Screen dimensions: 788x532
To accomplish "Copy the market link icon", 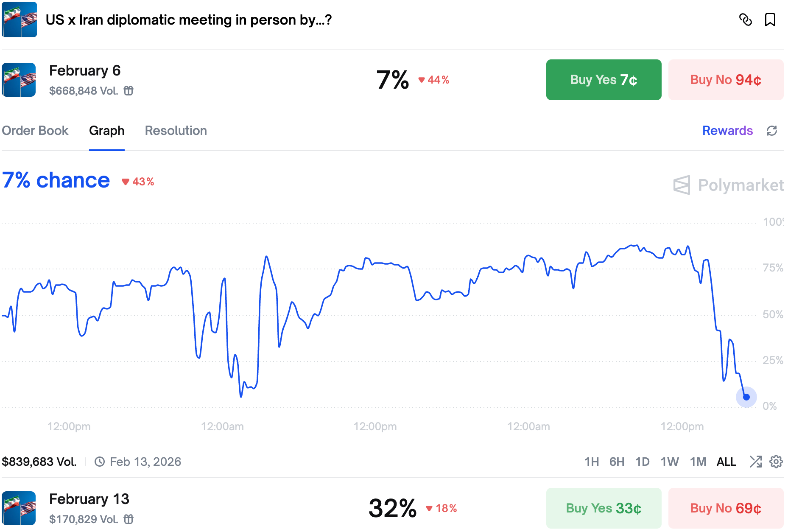I will point(745,20).
